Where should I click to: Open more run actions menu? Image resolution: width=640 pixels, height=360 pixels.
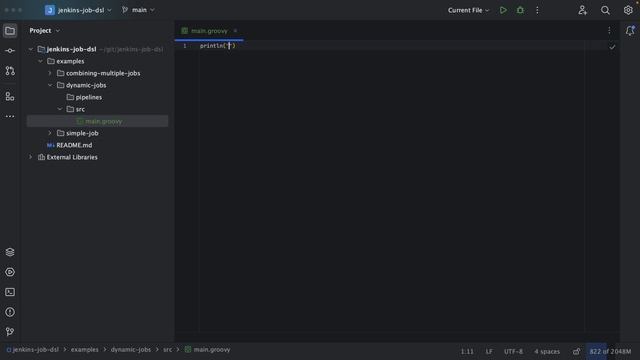coord(537,10)
